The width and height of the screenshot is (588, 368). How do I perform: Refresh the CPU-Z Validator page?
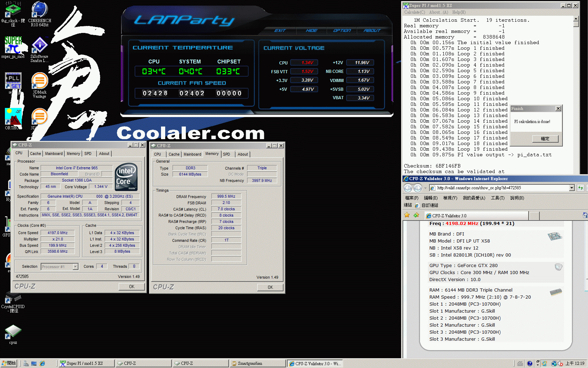pos(581,188)
